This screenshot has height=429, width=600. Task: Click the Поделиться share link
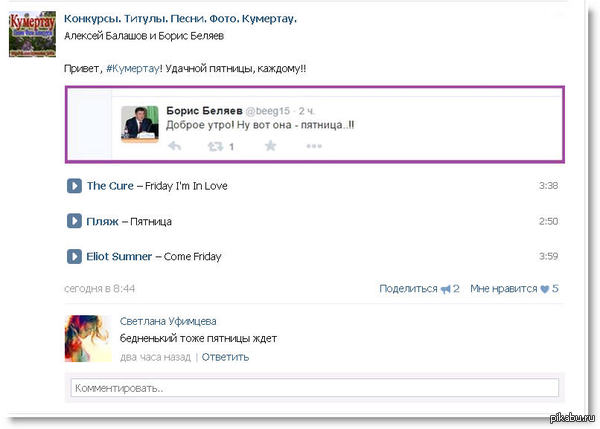coord(409,289)
